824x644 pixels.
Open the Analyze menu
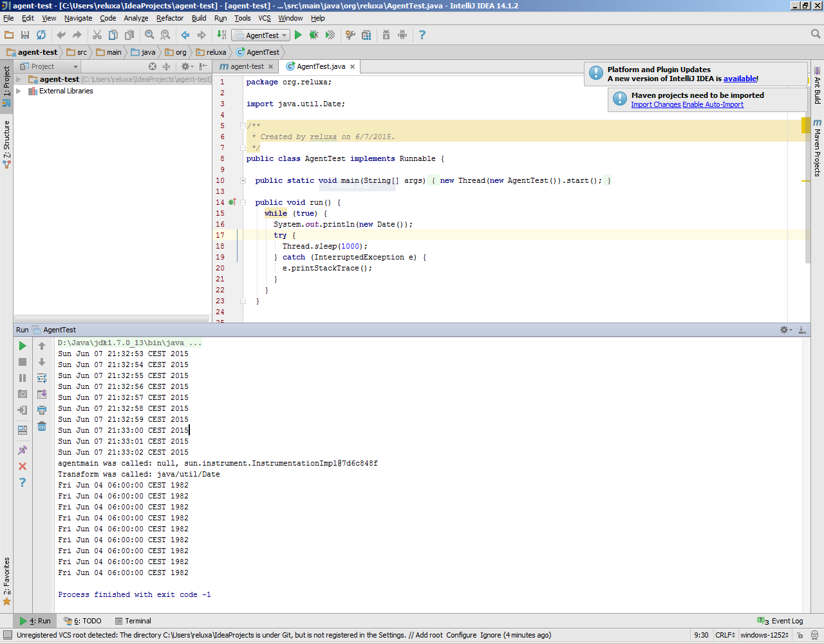(x=136, y=18)
